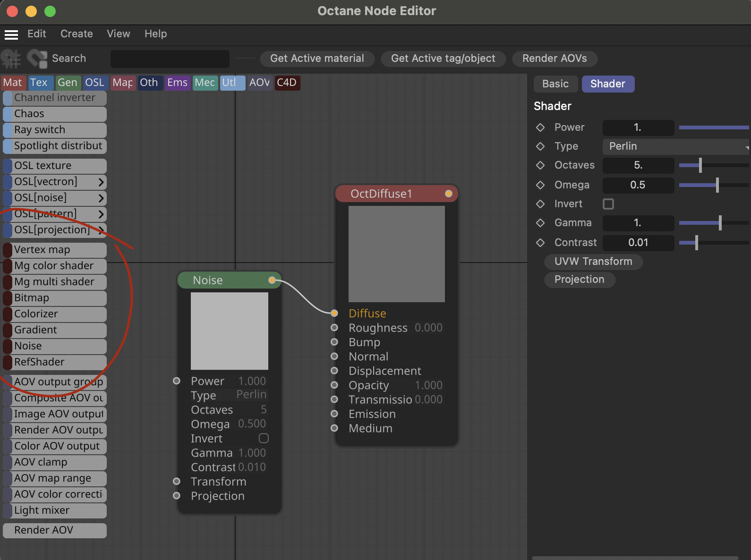The image size is (751, 560).
Task: Click the Noise node output port
Action: tap(272, 280)
